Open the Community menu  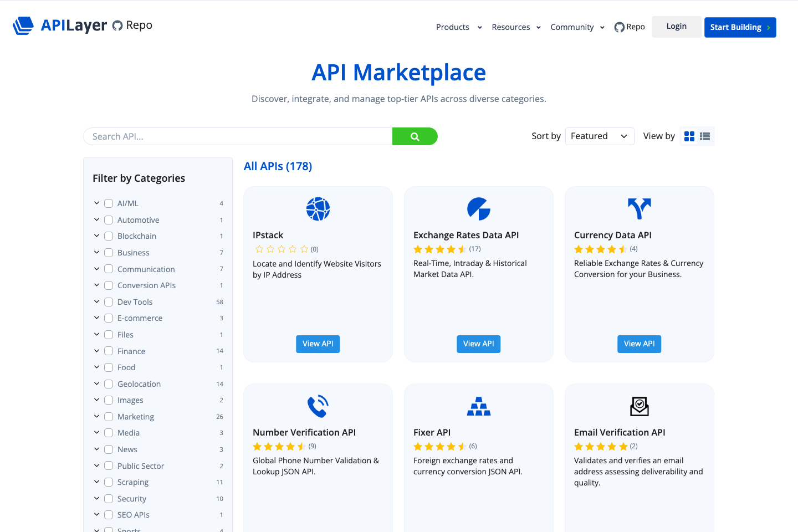point(572,27)
